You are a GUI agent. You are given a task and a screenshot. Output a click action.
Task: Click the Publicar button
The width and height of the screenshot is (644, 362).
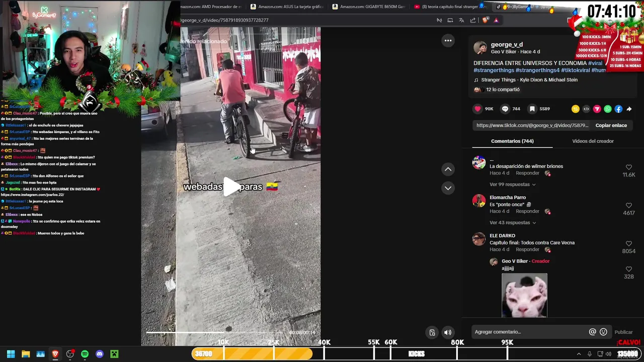click(623, 332)
